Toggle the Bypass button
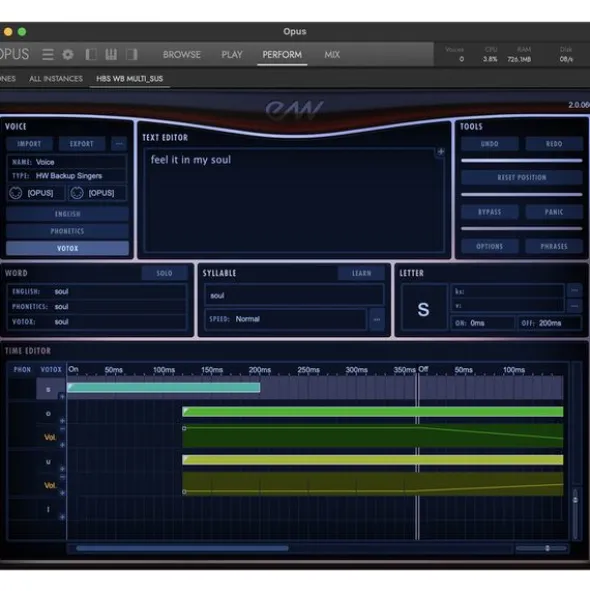 point(489,212)
